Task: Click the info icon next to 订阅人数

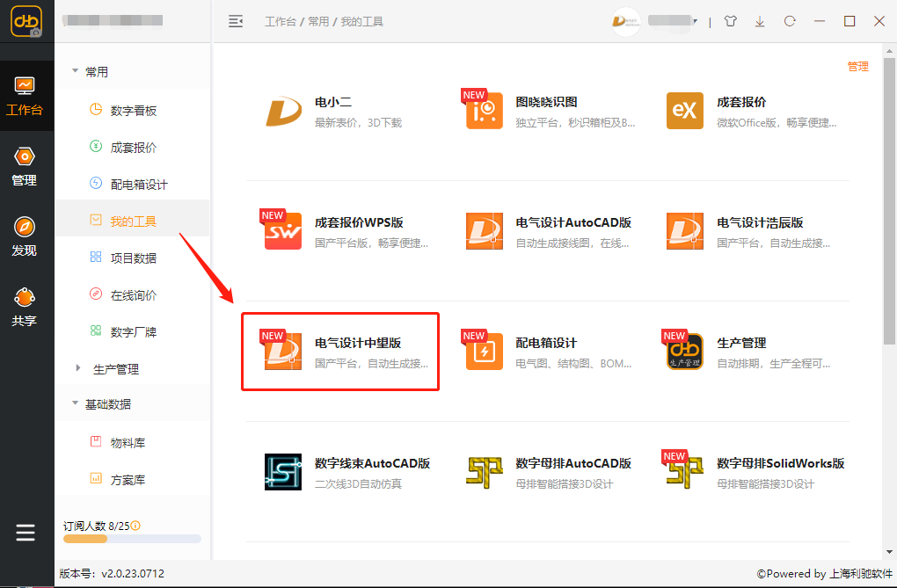Action: tap(135, 525)
